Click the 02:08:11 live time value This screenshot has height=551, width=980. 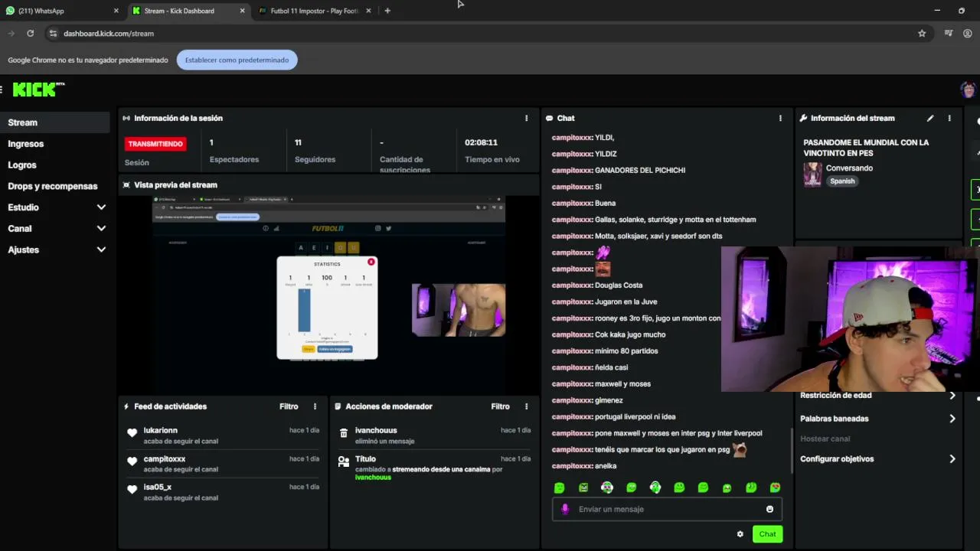[x=481, y=142]
